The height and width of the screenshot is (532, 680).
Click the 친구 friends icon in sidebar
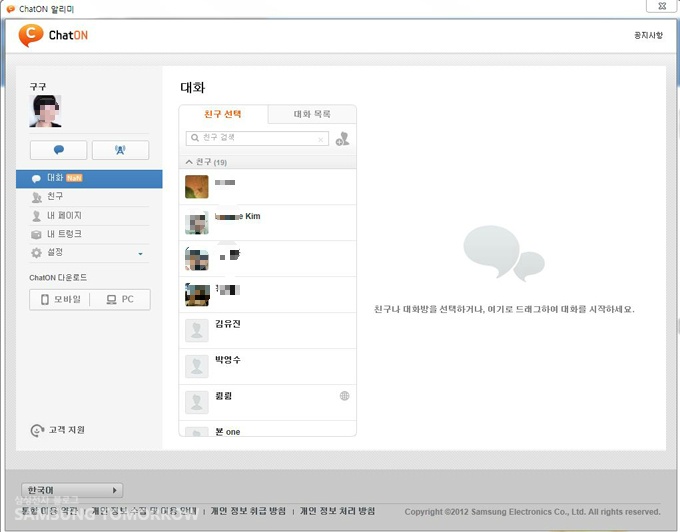(37, 198)
